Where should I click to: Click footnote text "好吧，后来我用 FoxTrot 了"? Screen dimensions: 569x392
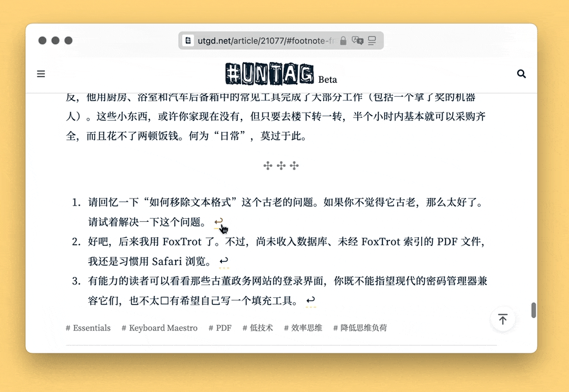pos(151,242)
